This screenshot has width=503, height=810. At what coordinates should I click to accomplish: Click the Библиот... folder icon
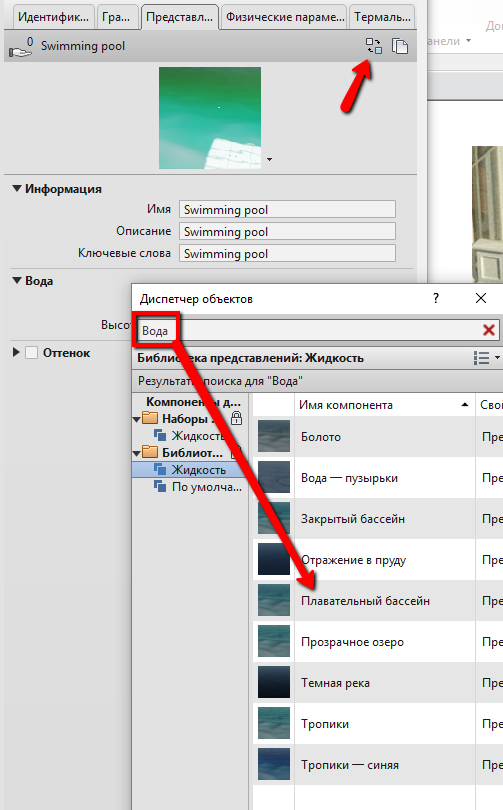click(150, 452)
